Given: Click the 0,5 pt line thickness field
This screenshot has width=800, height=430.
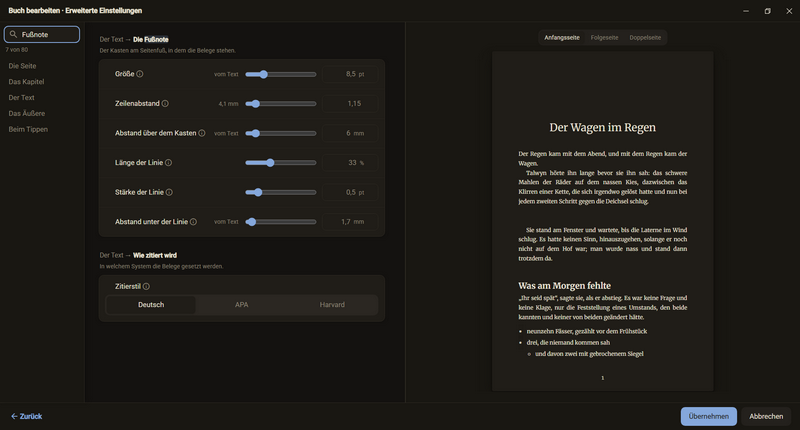Looking at the screenshot, I should pos(351,192).
